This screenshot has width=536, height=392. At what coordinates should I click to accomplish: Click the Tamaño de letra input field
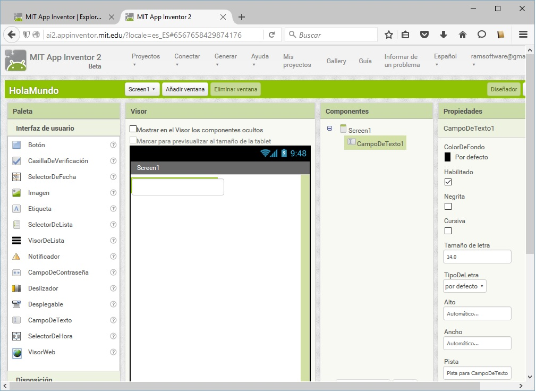click(477, 257)
